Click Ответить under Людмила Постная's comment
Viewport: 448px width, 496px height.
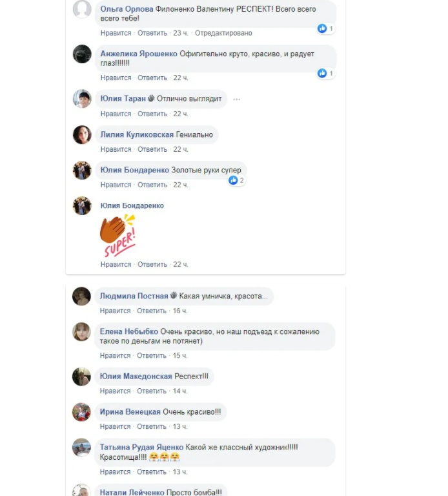pos(152,311)
